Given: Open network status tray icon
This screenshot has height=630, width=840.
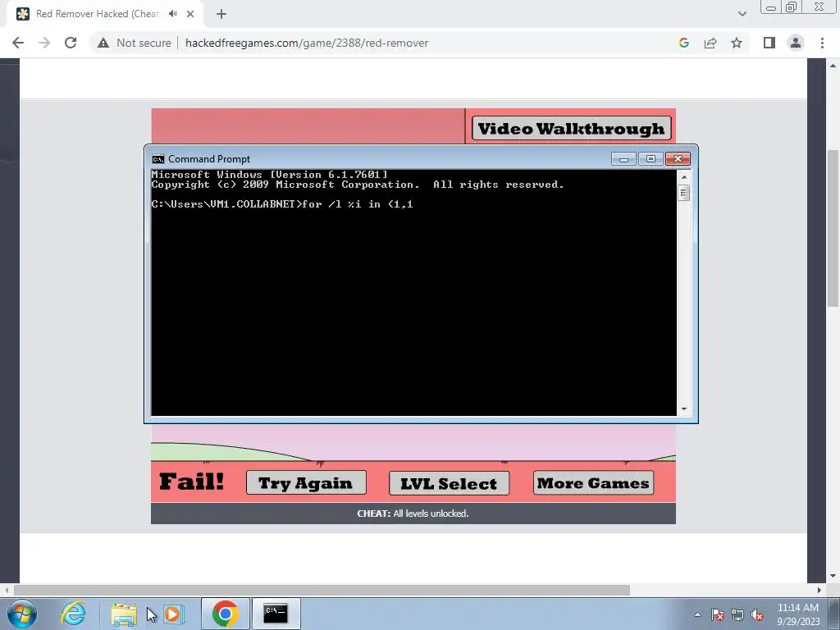Looking at the screenshot, I should [x=737, y=614].
